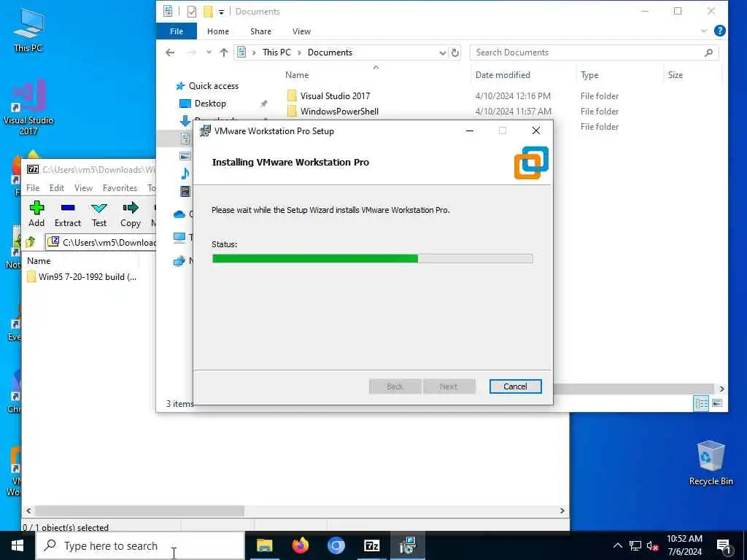Click the Add button in 7-Zip toolbar
747x560 pixels.
36,214
